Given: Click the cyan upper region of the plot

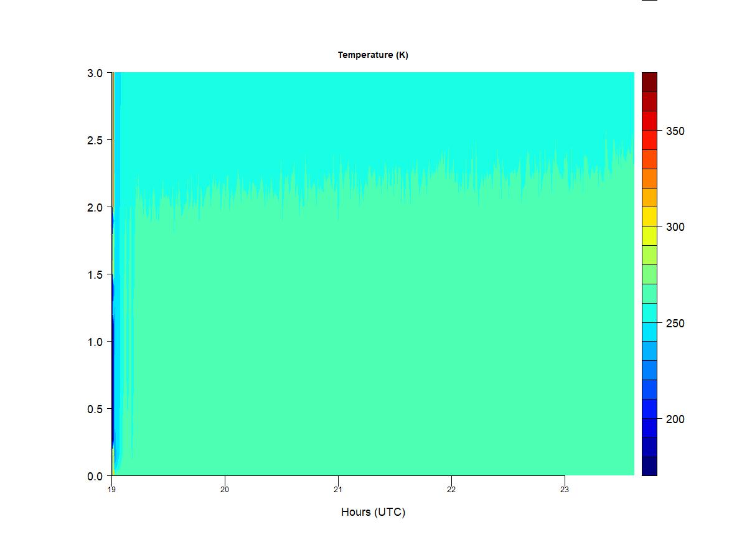Looking at the screenshot, I should point(374,112).
